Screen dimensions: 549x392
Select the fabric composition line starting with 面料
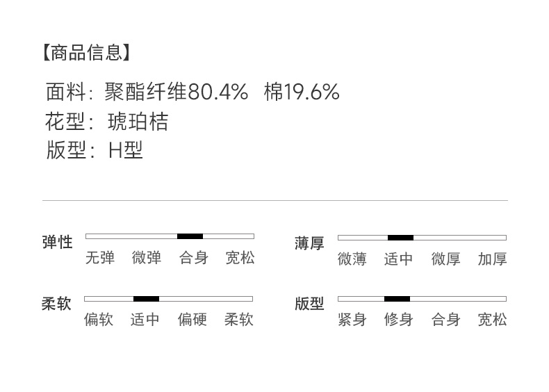pyautogui.click(x=192, y=92)
